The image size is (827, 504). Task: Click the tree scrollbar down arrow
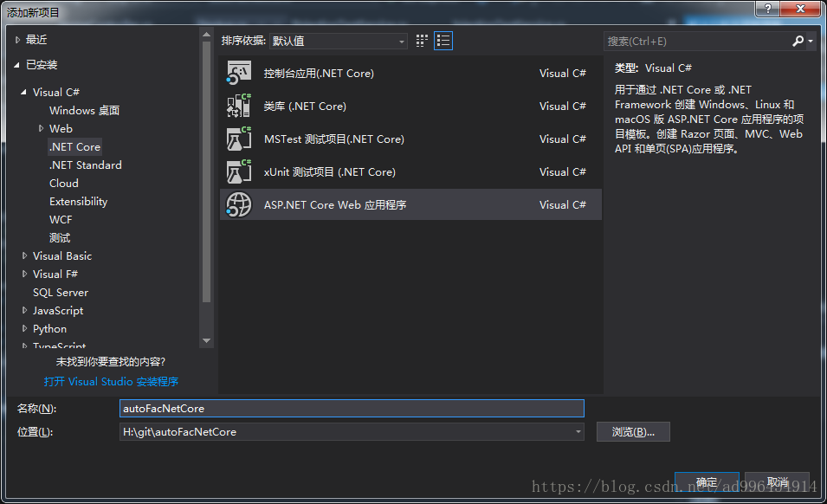206,340
